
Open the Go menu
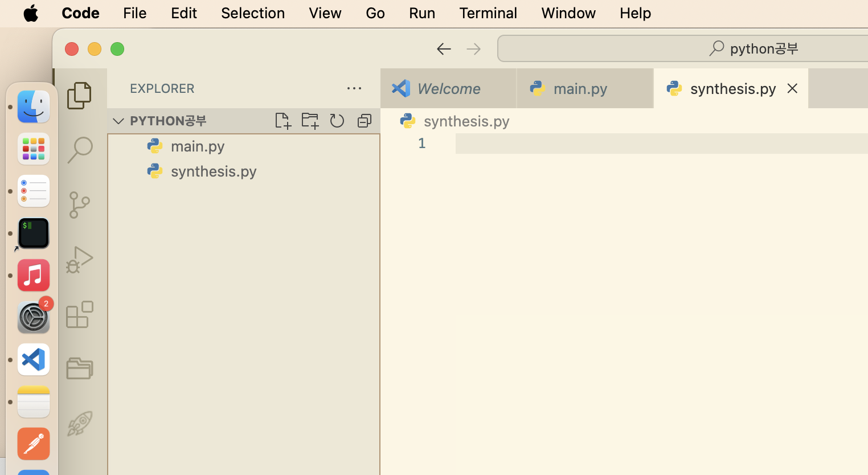[x=375, y=13]
